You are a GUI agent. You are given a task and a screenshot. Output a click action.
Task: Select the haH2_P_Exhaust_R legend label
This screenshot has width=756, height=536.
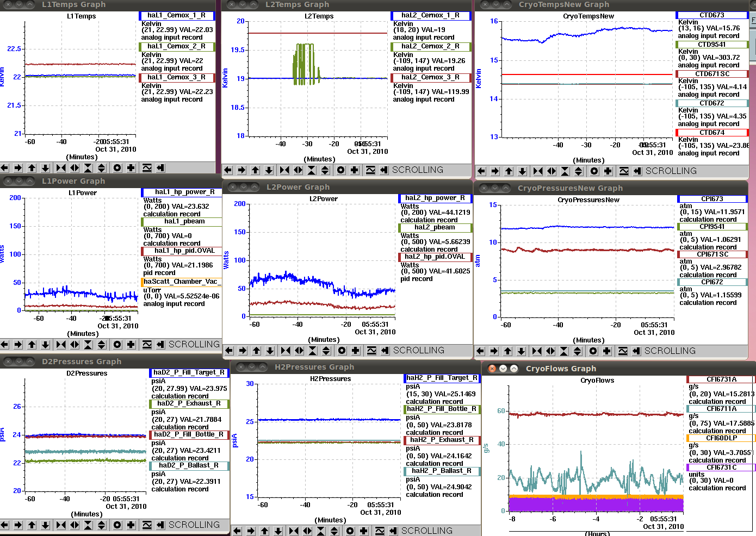pos(442,440)
